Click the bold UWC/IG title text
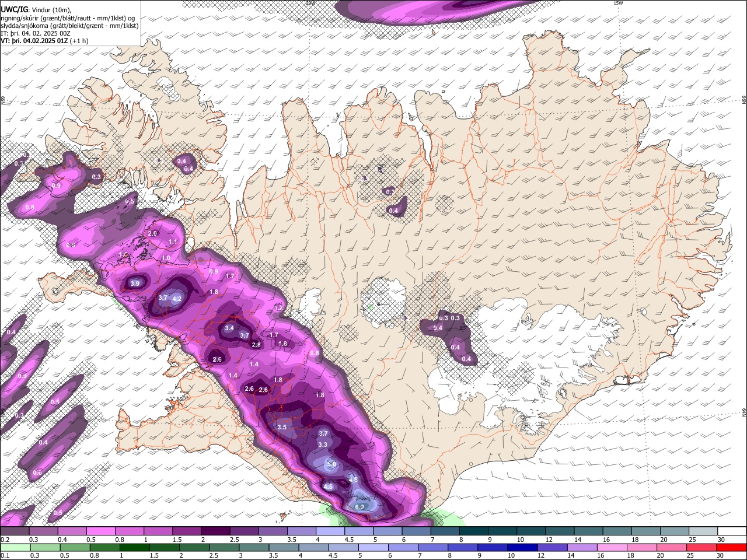Screen dimensions: 747x560 tap(13, 10)
